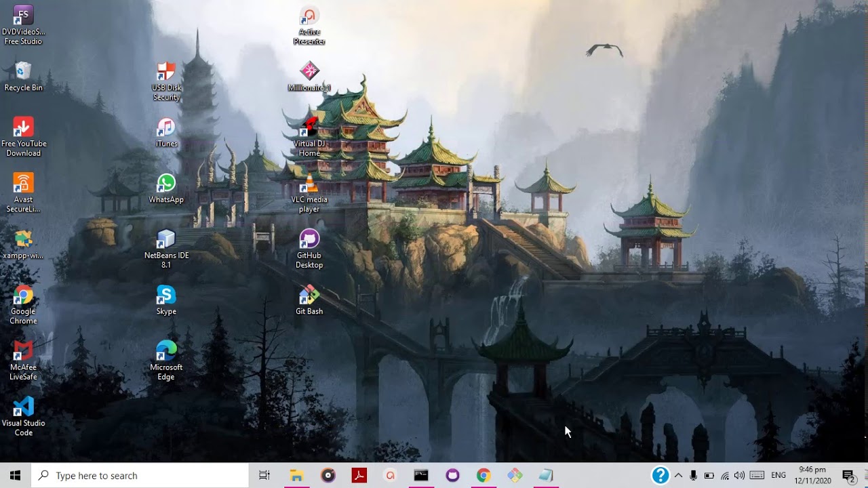Open the touch keyboard from tray
The image size is (868, 488).
point(757,475)
